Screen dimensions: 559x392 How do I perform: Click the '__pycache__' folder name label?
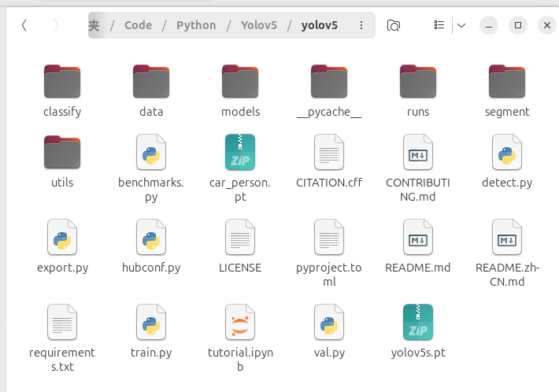point(329,113)
